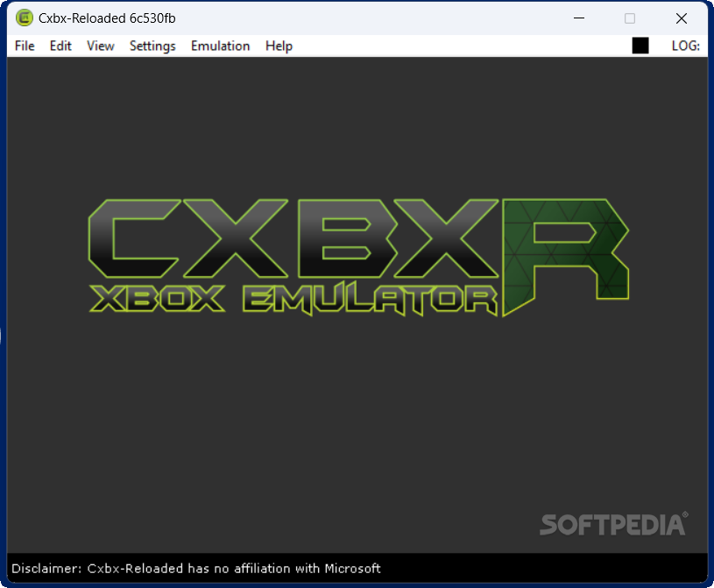The height and width of the screenshot is (588, 714).
Task: Open the View menu
Action: coord(100,46)
